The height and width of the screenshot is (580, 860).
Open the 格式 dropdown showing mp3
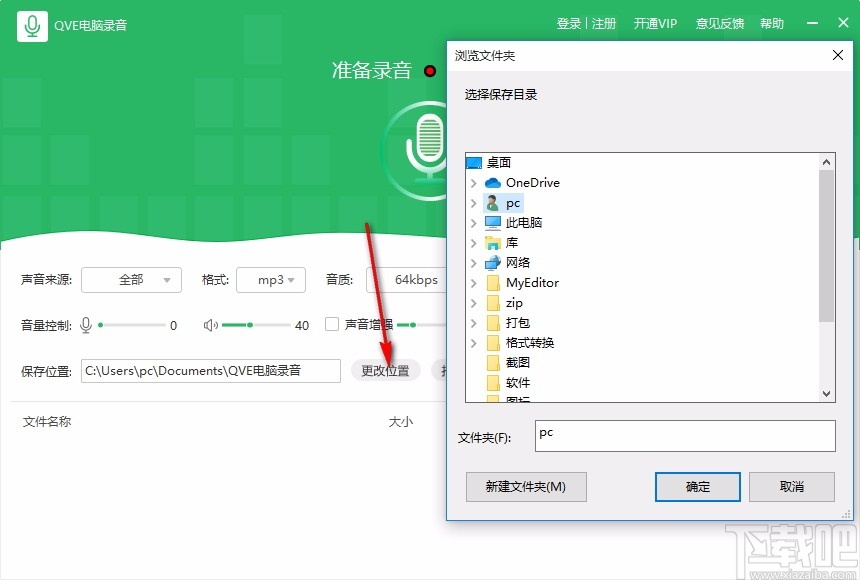click(271, 280)
